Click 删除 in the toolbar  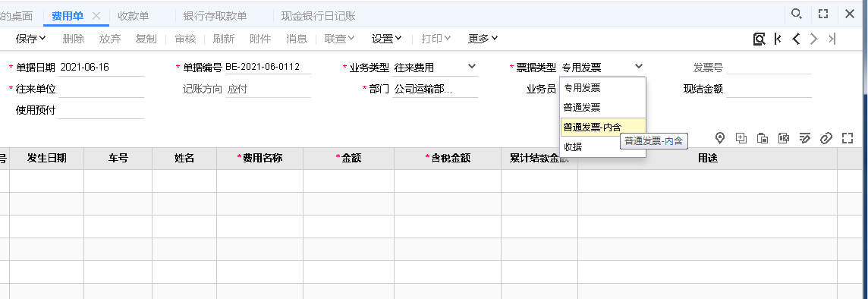74,39
